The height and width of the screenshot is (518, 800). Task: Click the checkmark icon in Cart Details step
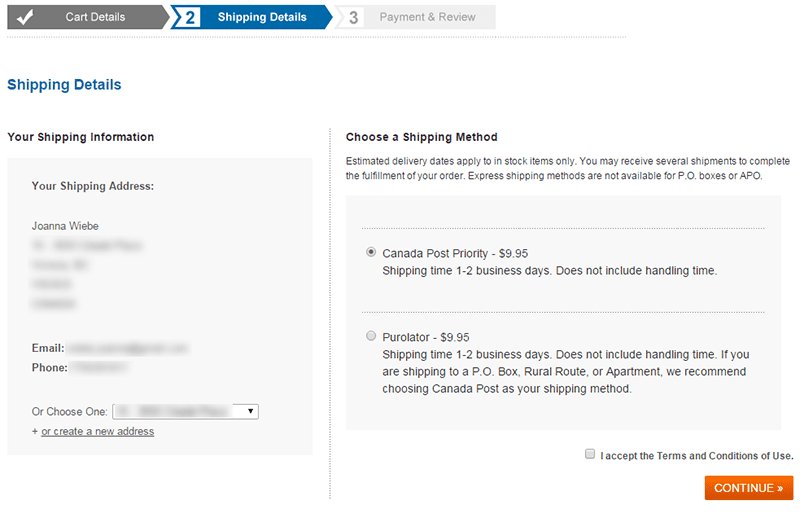24,17
